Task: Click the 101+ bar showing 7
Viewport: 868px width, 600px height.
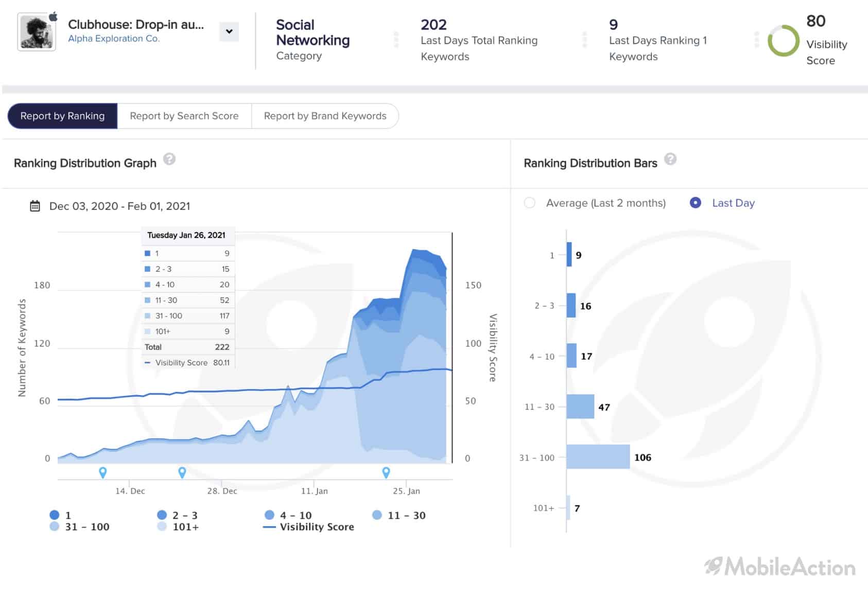Action: pyautogui.click(x=568, y=508)
